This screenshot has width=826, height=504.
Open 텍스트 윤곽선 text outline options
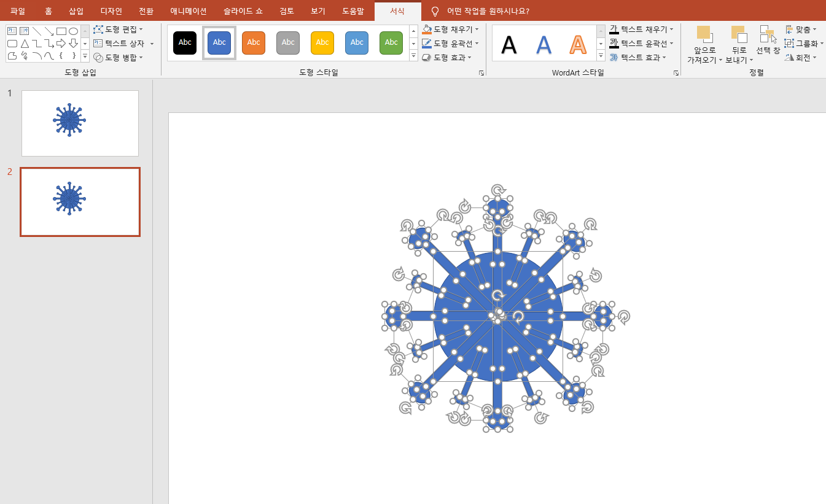(641, 44)
